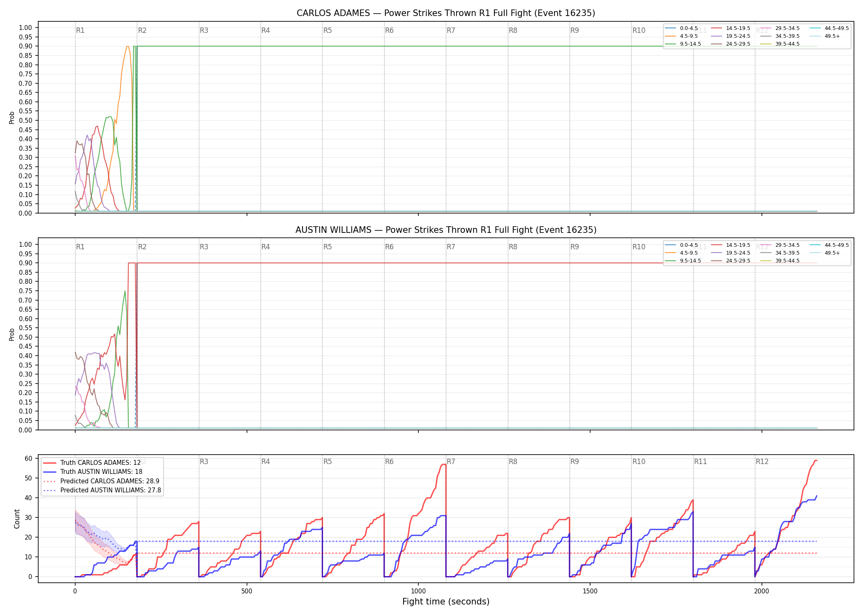Click the R8 round label in Carlos Adames chart

tap(513, 30)
